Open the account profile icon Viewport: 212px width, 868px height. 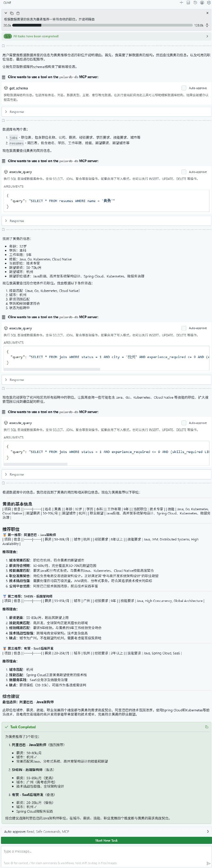click(x=202, y=3)
